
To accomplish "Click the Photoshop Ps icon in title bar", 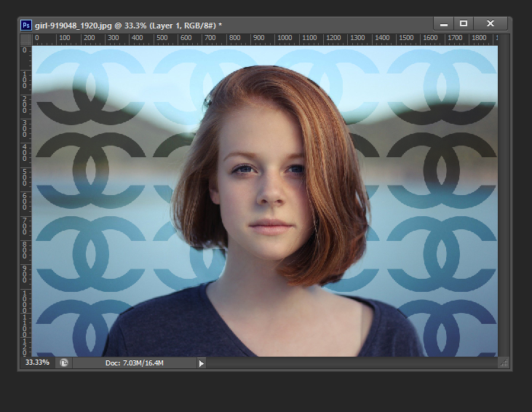I will tap(26, 25).
